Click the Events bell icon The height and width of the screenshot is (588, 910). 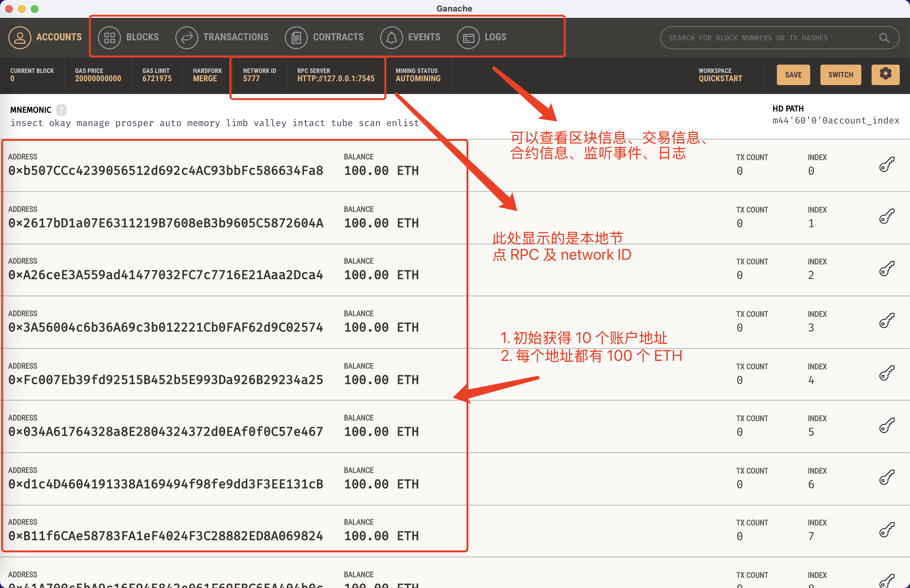pos(391,37)
